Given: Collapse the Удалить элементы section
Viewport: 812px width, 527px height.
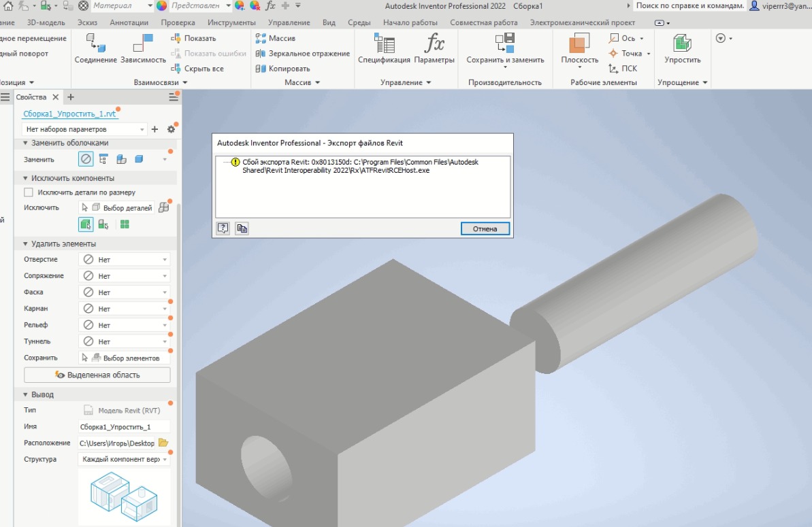Looking at the screenshot, I should 25,243.
